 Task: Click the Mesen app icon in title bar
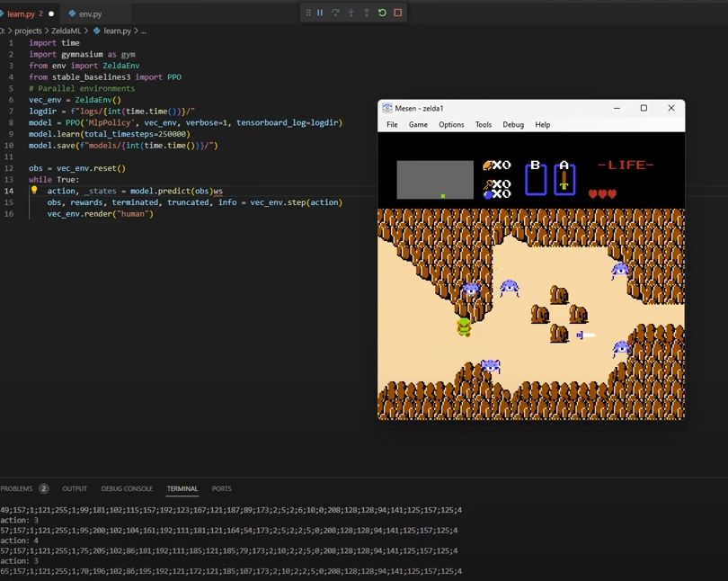(x=386, y=108)
